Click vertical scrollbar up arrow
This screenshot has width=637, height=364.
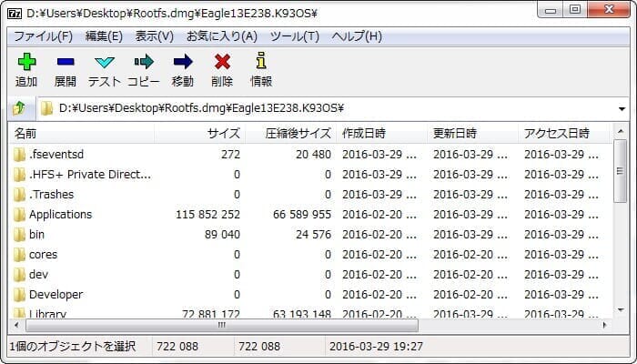[x=621, y=131]
